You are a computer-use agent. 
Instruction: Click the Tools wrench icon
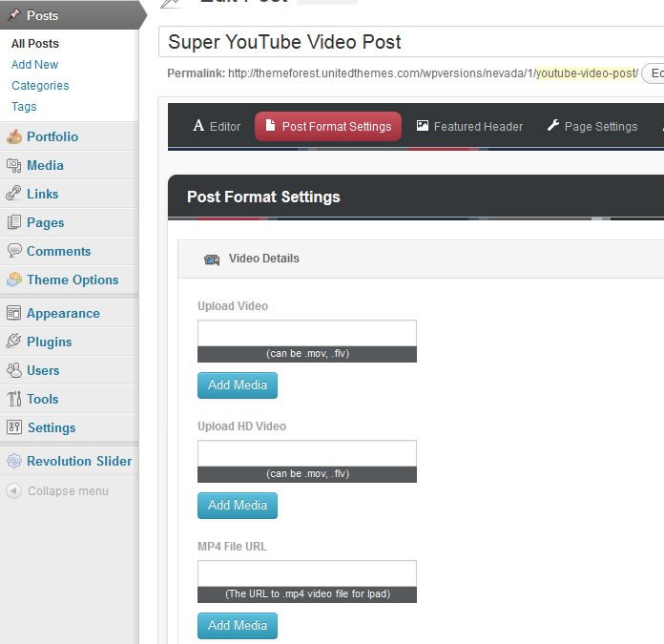pyautogui.click(x=13, y=399)
